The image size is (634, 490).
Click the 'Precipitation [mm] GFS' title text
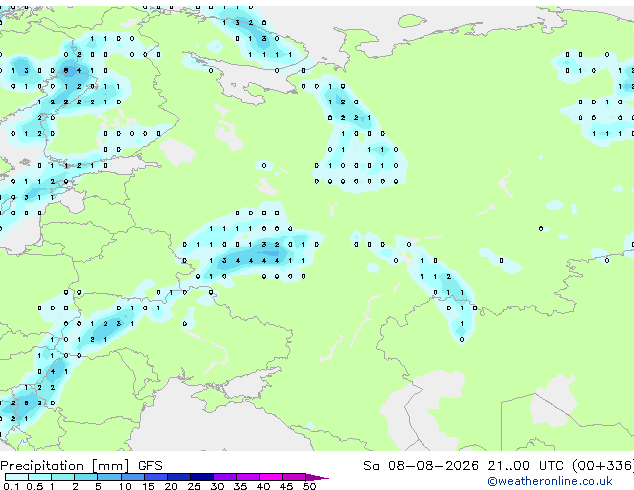click(x=81, y=466)
